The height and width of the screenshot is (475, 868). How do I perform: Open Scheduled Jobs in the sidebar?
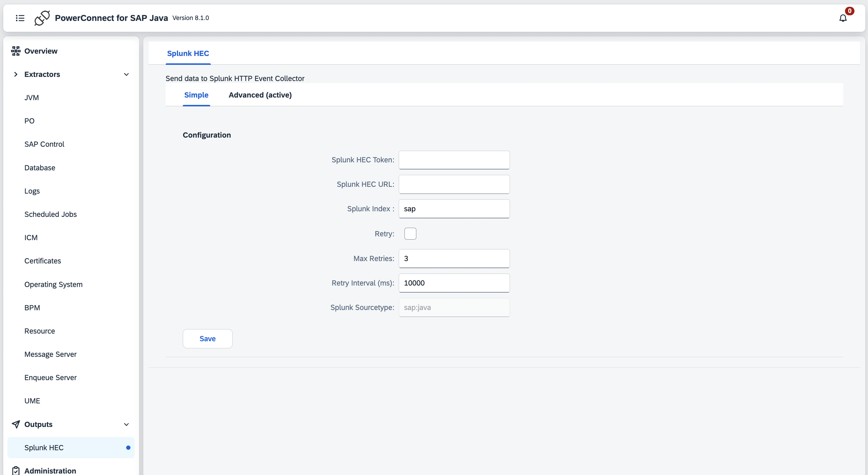pos(50,214)
